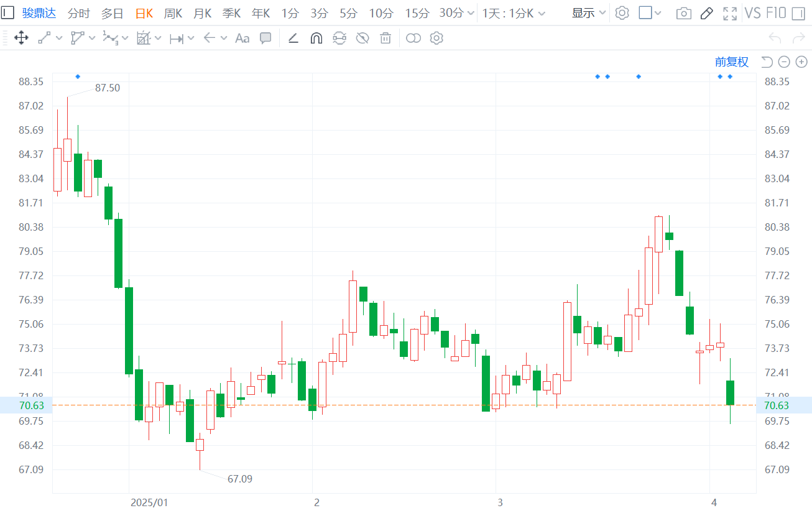Expand the 1天:1分K dropdown
Viewport: 812px width, 508px height.
pyautogui.click(x=514, y=13)
